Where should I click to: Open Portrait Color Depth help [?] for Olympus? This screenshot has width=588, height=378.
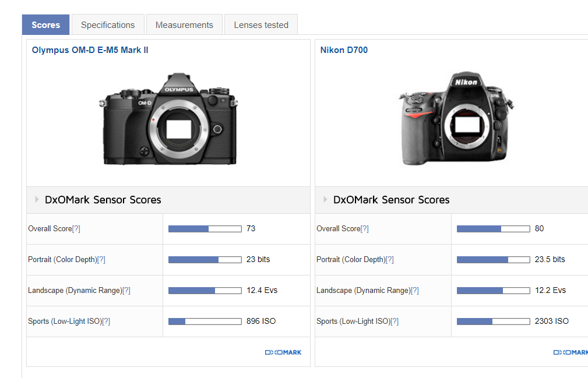101,260
